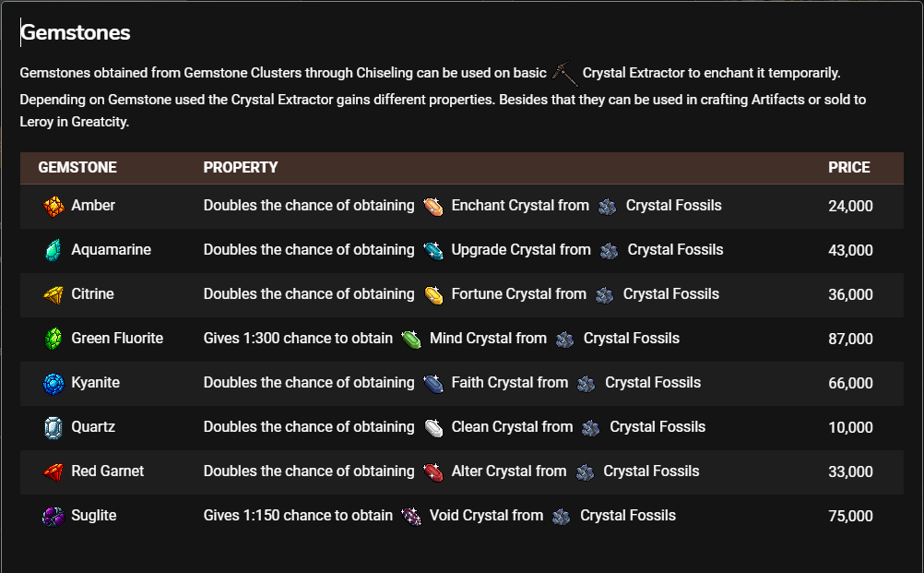Image resolution: width=924 pixels, height=573 pixels.
Task: Click the Red Garnet gemstone icon
Action: 53,472
